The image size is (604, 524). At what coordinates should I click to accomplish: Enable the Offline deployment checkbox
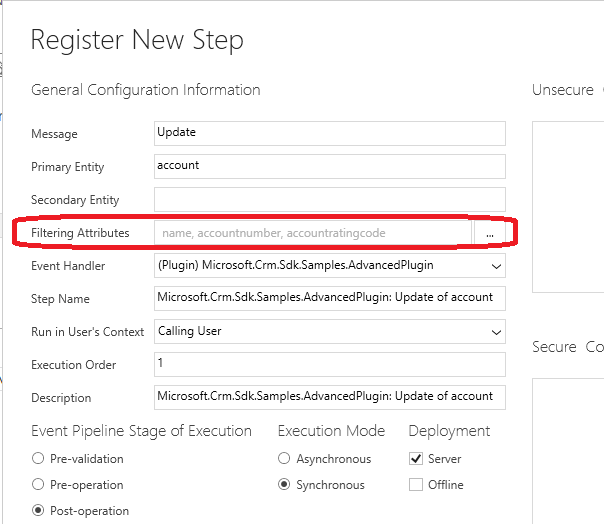click(x=416, y=485)
